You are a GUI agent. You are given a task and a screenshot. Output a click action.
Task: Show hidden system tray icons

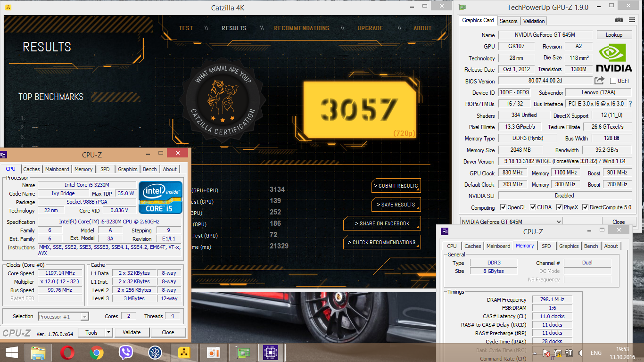(534, 353)
